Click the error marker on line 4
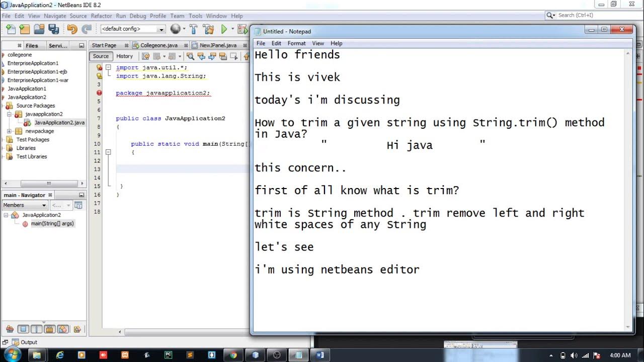The height and width of the screenshot is (362, 644). (99, 93)
